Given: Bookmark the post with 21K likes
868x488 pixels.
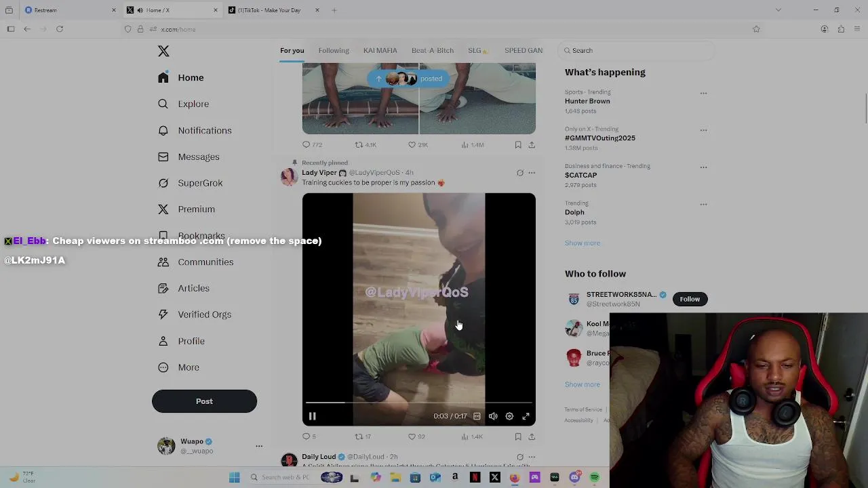Looking at the screenshot, I should click(x=518, y=144).
